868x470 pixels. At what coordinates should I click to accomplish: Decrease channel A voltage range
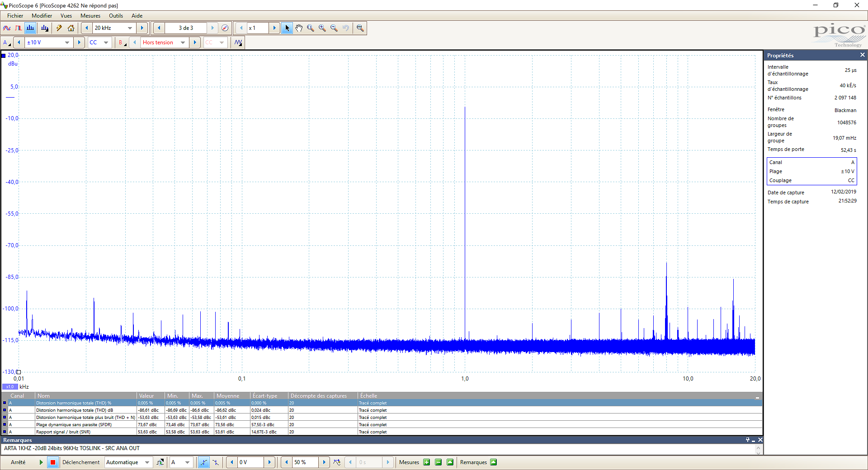(x=19, y=42)
